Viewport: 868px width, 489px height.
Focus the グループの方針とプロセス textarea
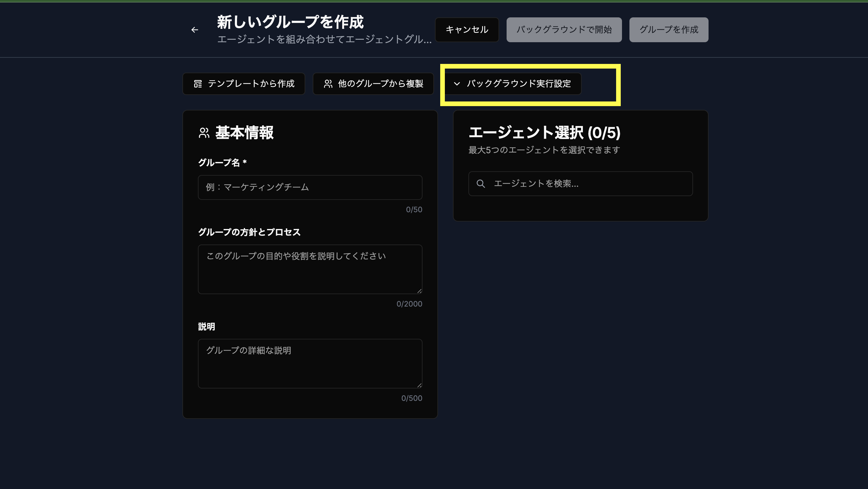coord(310,269)
